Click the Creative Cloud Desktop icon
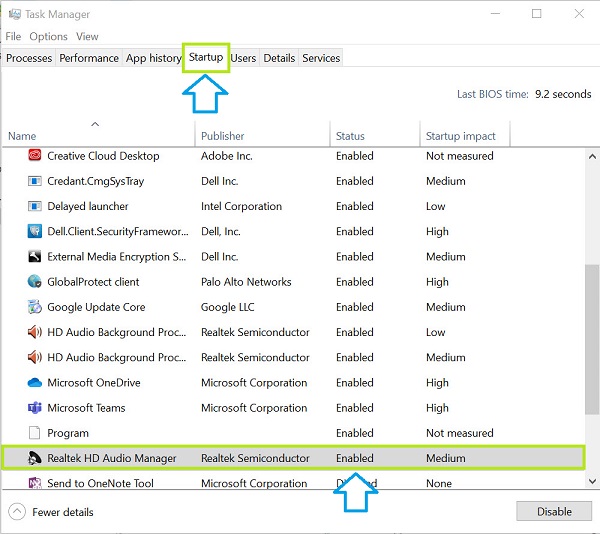The width and height of the screenshot is (600, 534). 35,156
